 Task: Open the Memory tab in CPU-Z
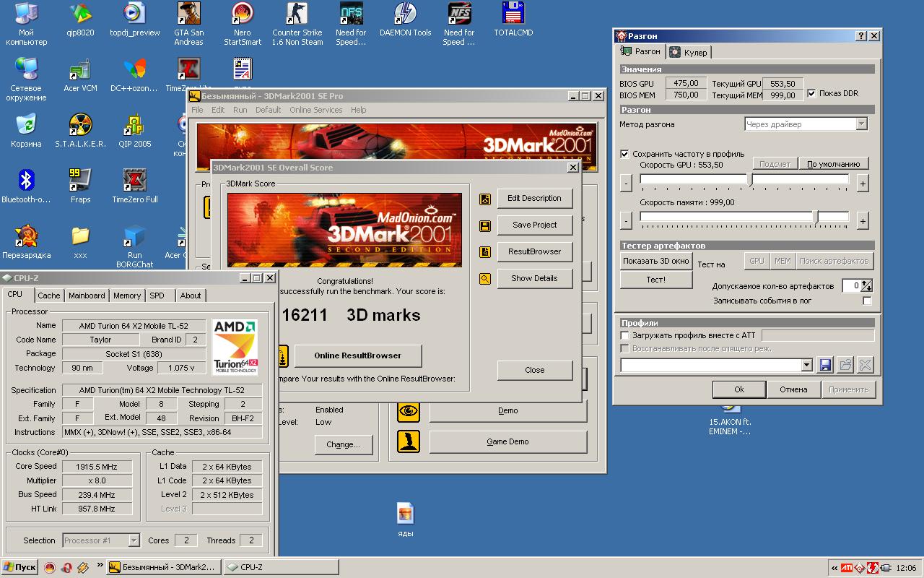[x=127, y=296]
